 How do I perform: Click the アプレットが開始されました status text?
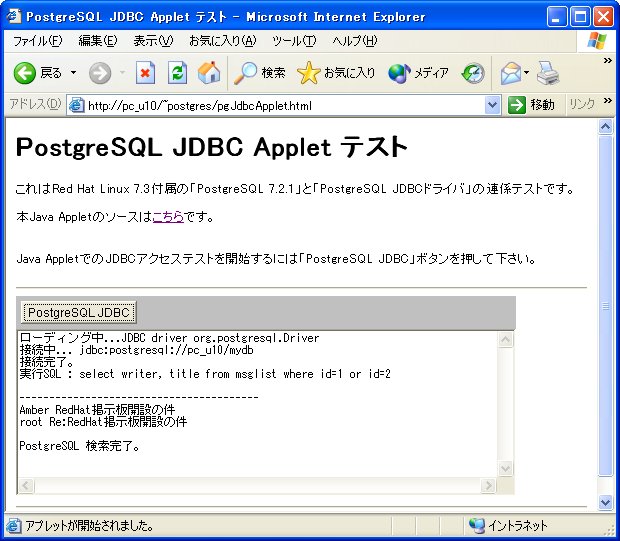(90, 526)
